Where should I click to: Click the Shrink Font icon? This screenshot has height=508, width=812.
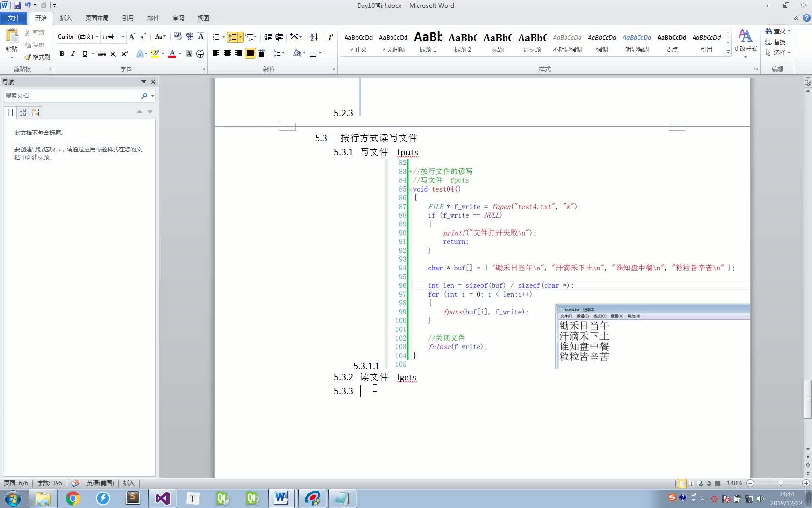coord(143,37)
